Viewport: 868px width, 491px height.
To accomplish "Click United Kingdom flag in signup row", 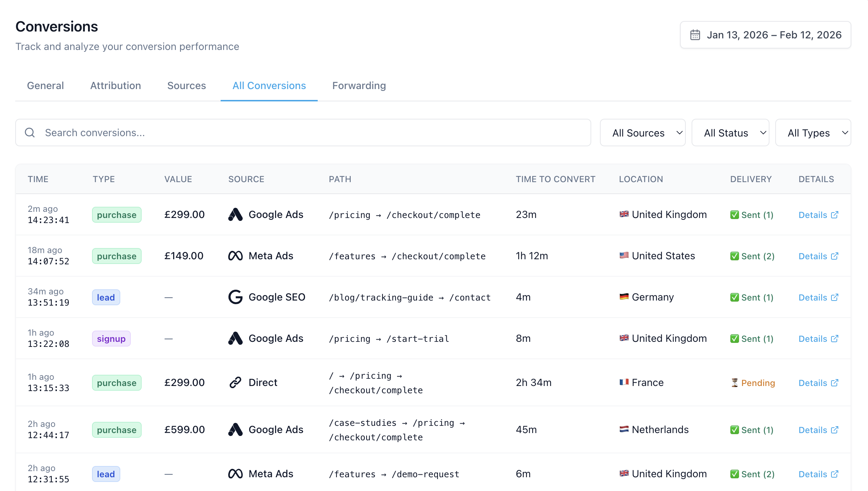I will 624,338.
